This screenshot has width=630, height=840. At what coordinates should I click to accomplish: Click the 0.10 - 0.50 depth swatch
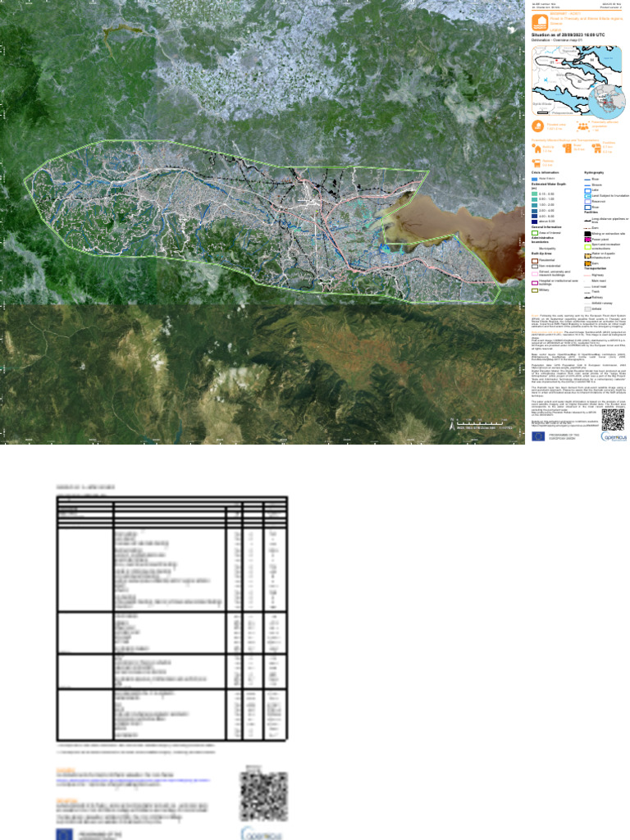click(535, 194)
